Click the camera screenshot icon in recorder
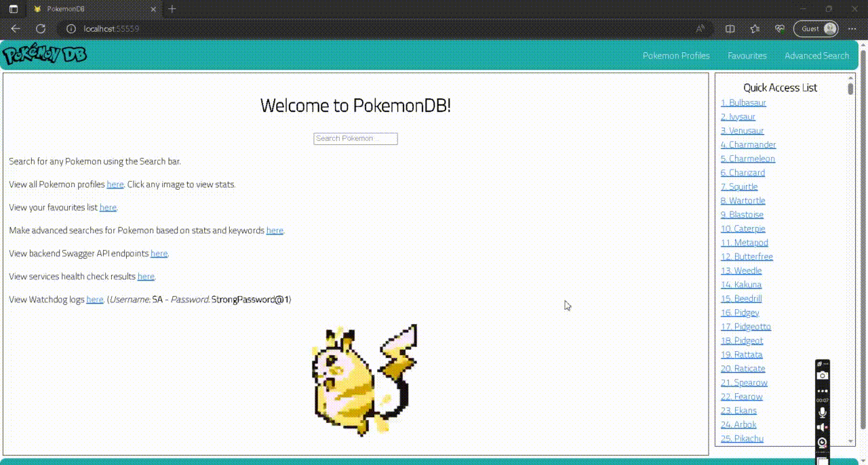Image resolution: width=868 pixels, height=465 pixels. (x=822, y=376)
